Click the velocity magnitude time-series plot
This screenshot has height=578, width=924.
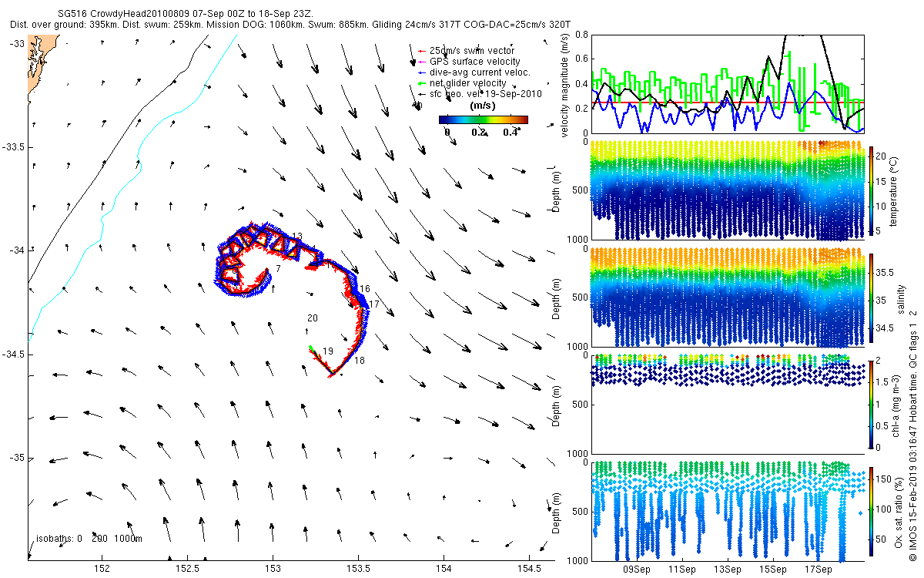(726, 83)
